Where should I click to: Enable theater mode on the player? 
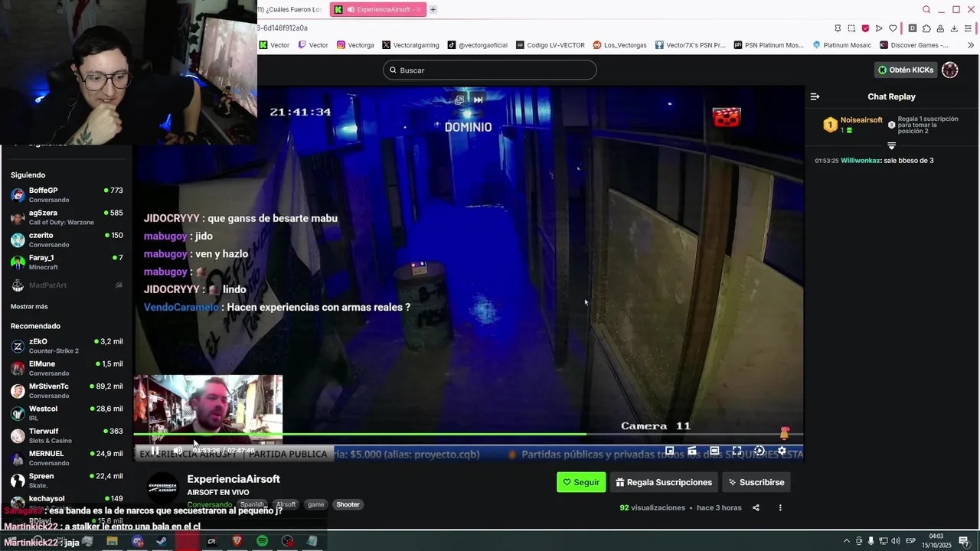(x=714, y=451)
